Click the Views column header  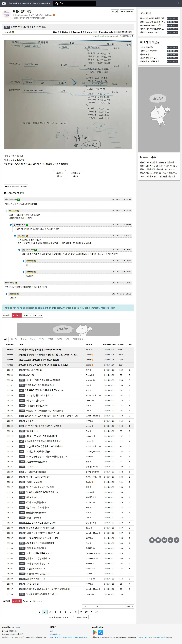click(121, 345)
